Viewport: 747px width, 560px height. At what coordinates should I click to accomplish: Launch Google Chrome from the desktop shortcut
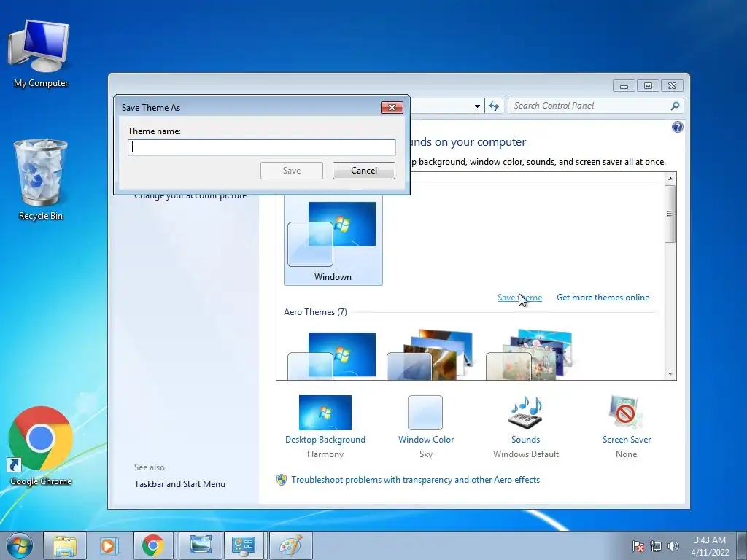(x=41, y=446)
